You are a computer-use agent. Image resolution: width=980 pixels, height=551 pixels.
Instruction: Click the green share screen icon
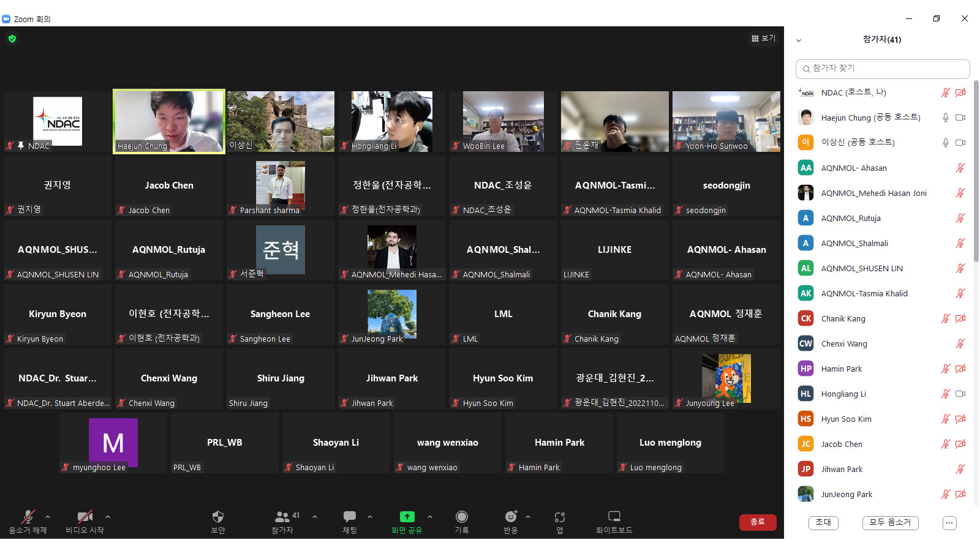407,517
